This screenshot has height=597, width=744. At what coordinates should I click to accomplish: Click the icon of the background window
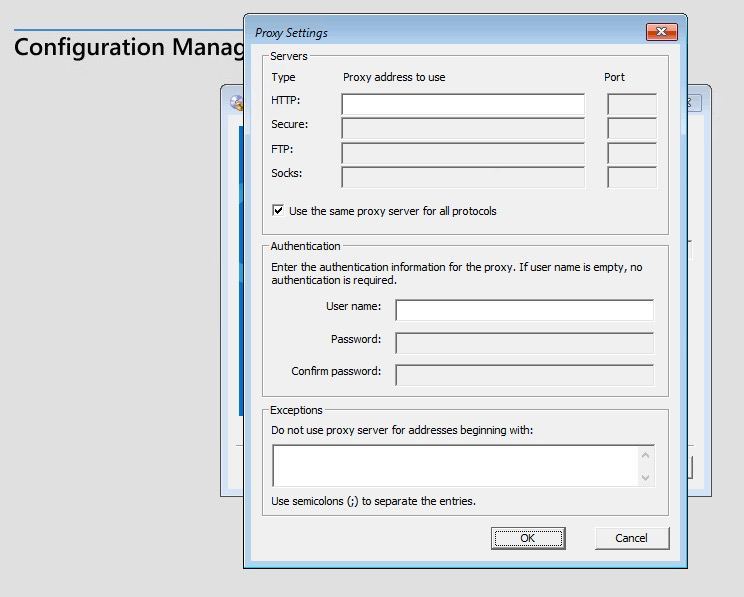236,103
